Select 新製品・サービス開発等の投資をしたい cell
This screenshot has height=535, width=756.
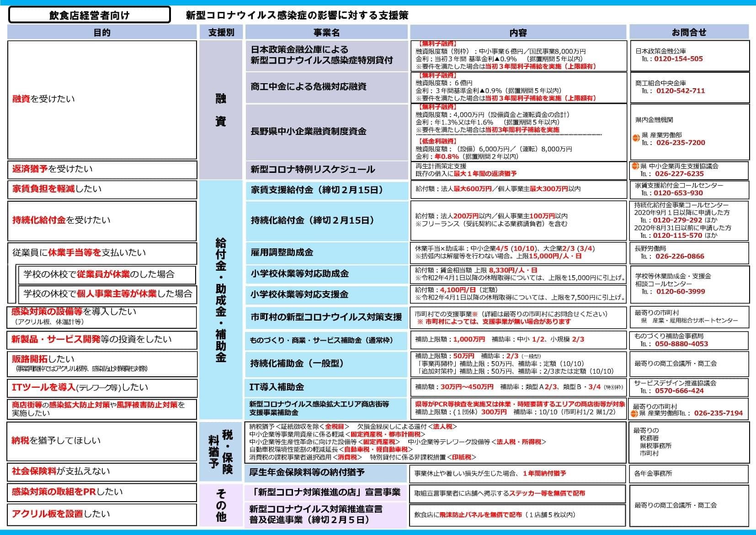(102, 340)
